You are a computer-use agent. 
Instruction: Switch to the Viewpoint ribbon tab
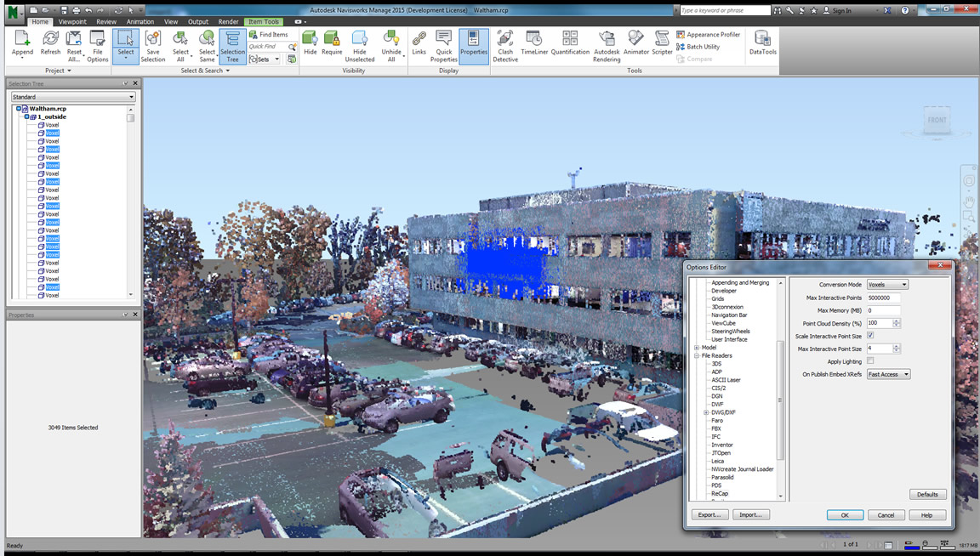72,22
